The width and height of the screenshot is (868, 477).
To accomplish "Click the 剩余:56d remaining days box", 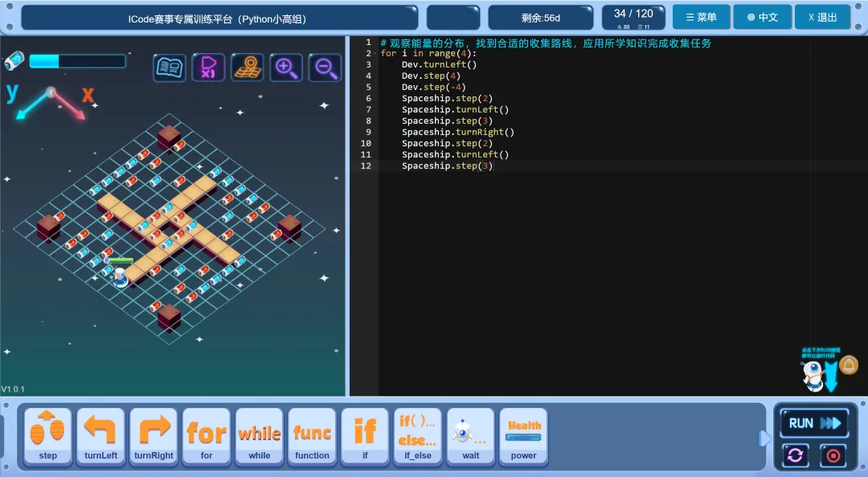I will (540, 18).
